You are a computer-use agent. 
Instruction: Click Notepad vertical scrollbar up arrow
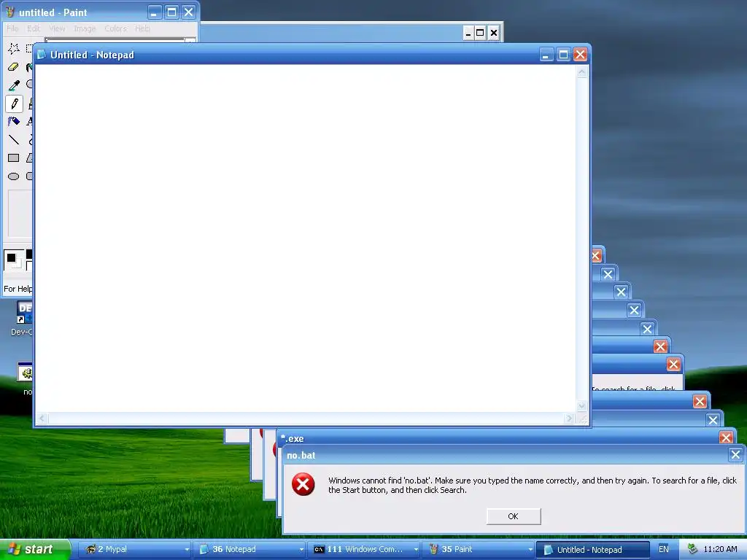point(581,72)
